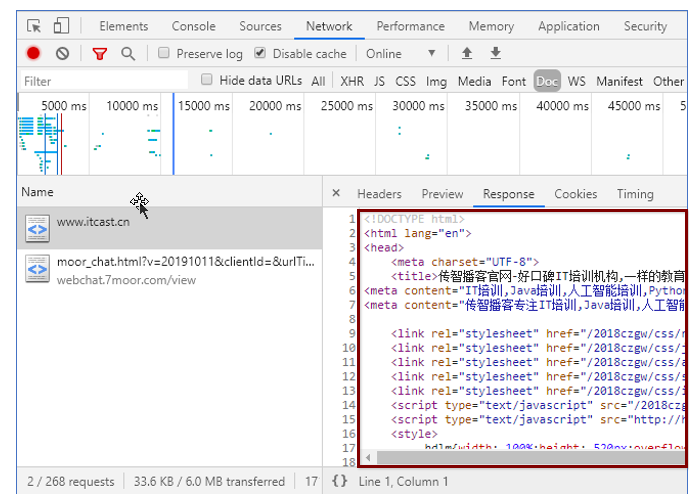Image resolution: width=689 pixels, height=494 pixels.
Task: Click the inspect element cursor icon
Action: pos(34,26)
